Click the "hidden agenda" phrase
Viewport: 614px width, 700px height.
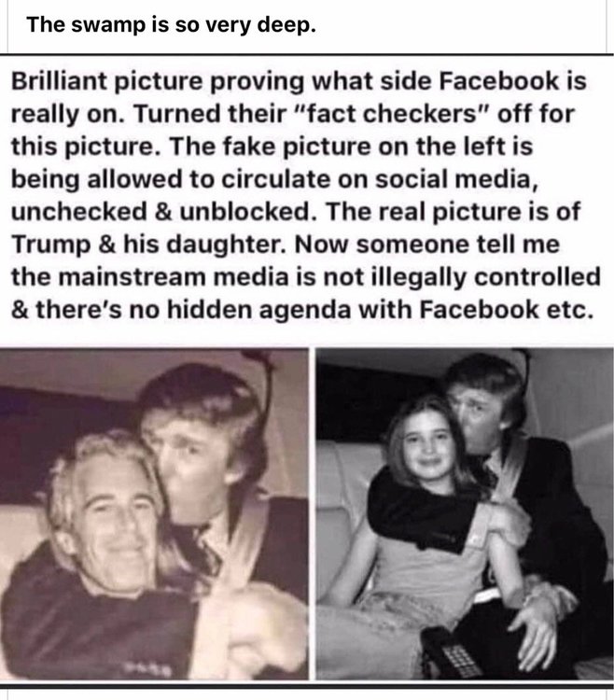pos(258,310)
